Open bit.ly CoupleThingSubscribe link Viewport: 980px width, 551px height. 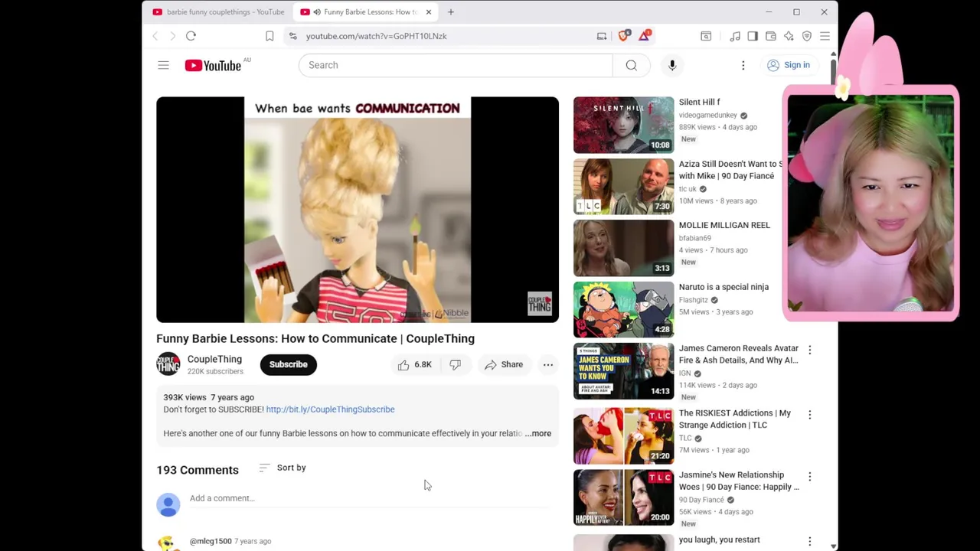(x=330, y=409)
